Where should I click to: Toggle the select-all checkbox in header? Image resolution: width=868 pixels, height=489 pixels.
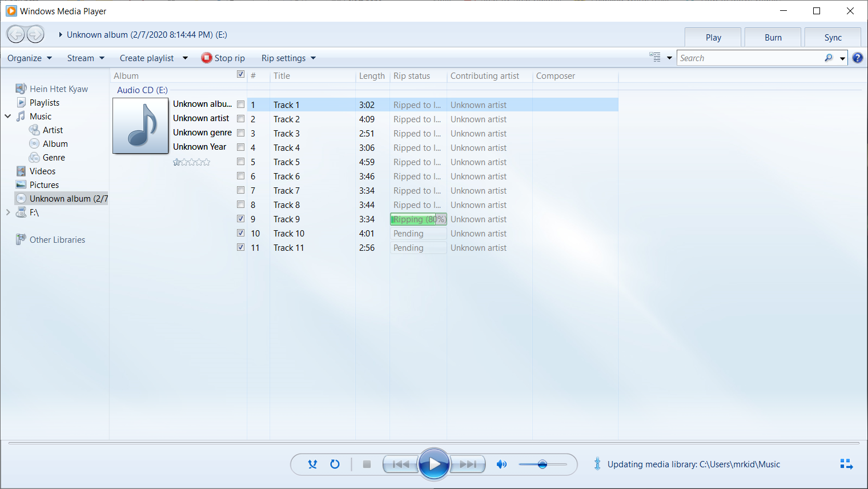point(240,74)
